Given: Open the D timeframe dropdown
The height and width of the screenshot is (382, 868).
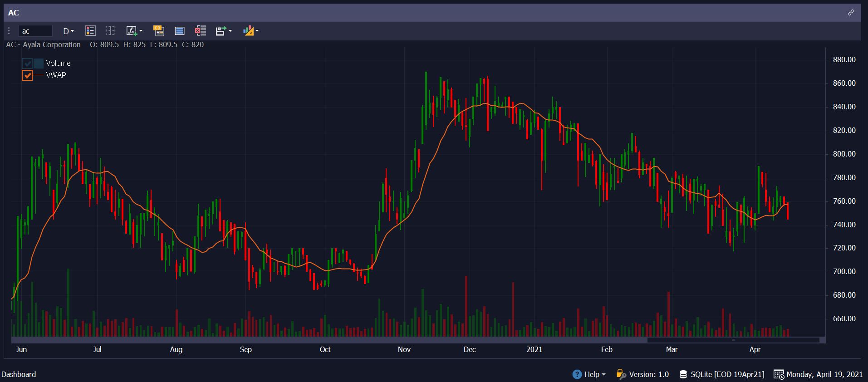Looking at the screenshot, I should click(x=68, y=31).
